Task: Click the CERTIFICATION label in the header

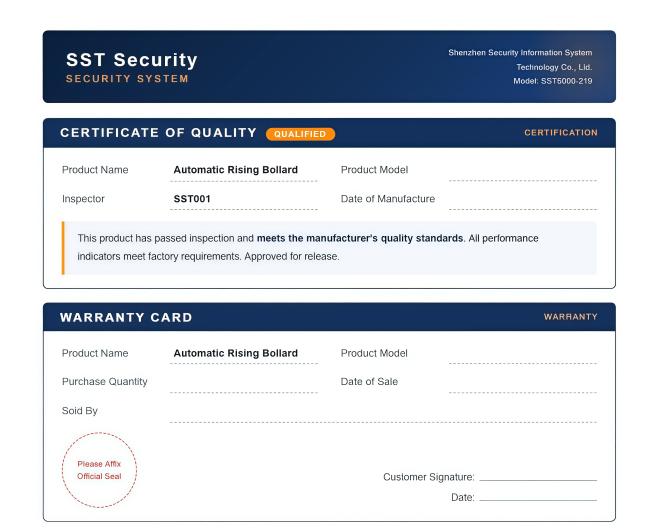Action: tap(561, 133)
